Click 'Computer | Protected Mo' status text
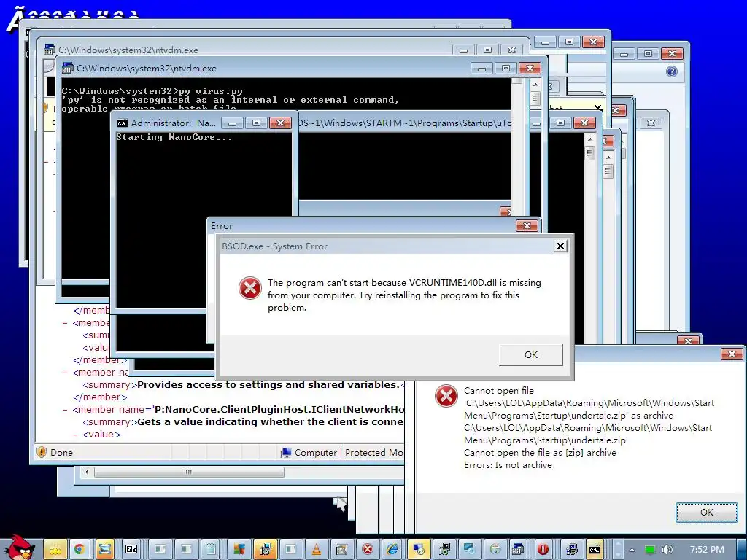 tap(349, 452)
